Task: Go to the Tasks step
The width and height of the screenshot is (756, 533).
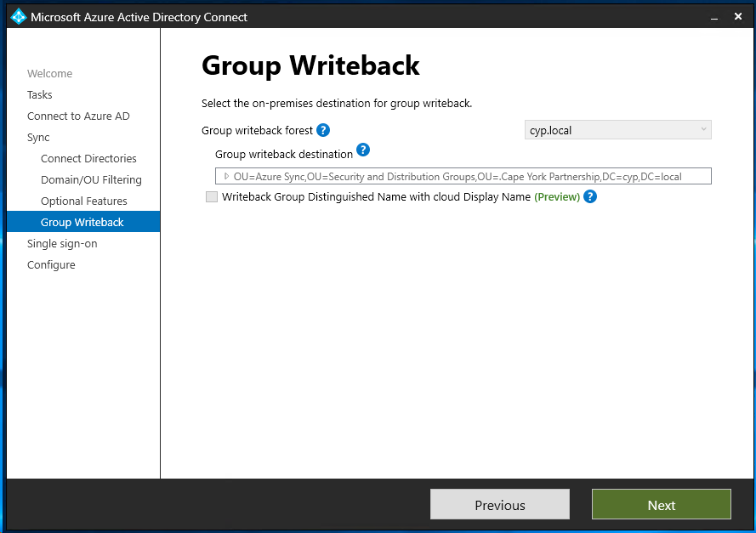Action: tap(39, 94)
